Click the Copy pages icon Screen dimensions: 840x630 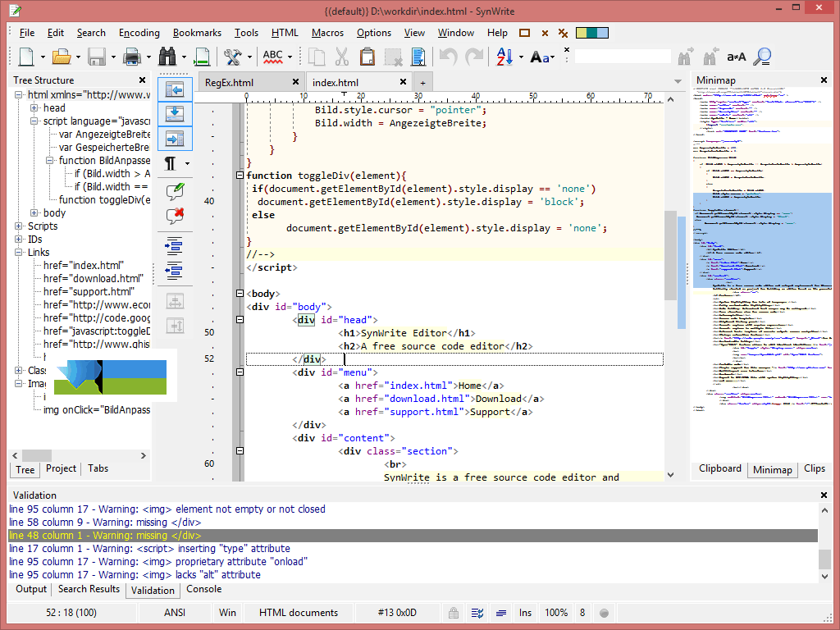pos(316,57)
